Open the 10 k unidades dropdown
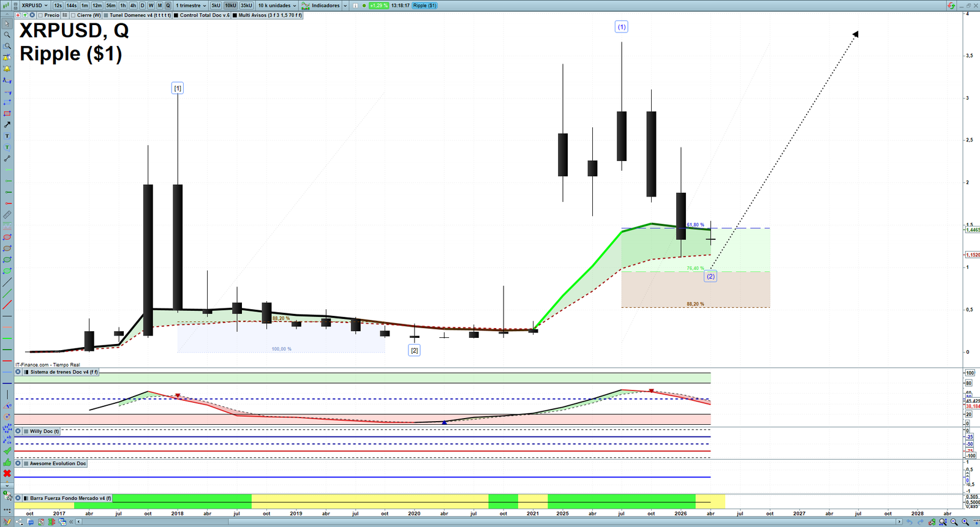The width and height of the screenshot is (980, 527). pos(277,6)
